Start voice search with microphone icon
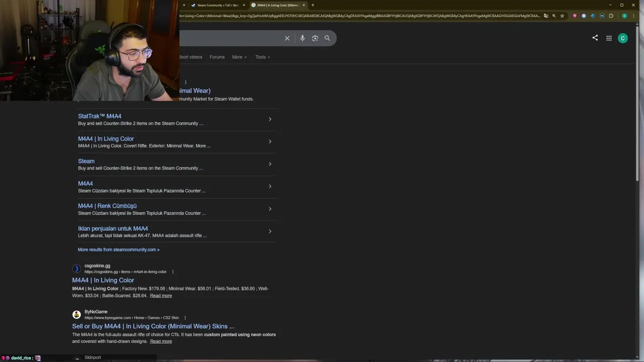The height and width of the screenshot is (362, 644). click(x=302, y=38)
